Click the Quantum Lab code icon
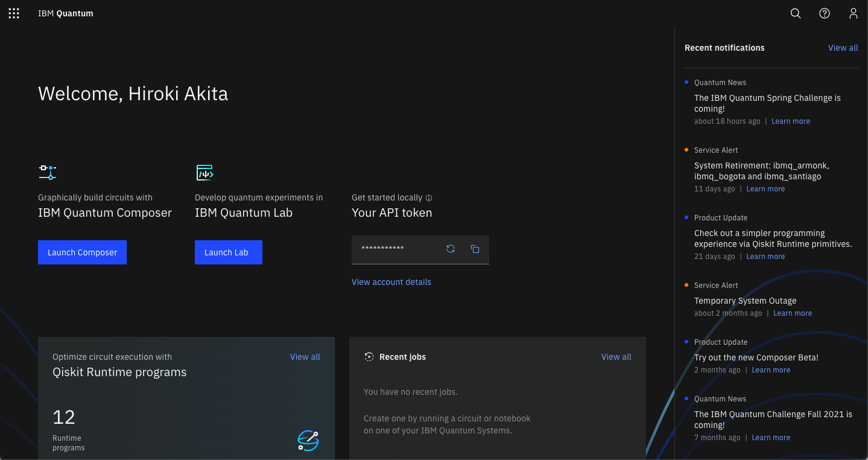The width and height of the screenshot is (868, 460). point(205,173)
